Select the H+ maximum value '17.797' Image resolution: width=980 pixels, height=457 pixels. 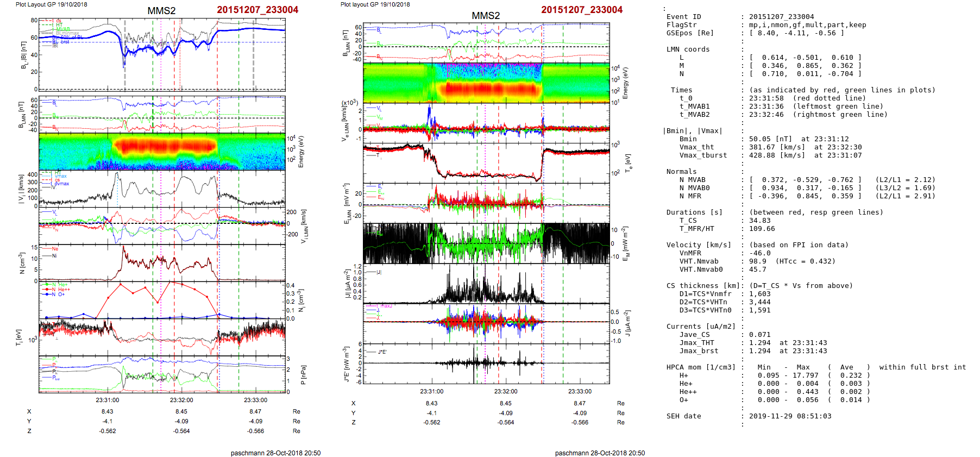click(x=805, y=375)
